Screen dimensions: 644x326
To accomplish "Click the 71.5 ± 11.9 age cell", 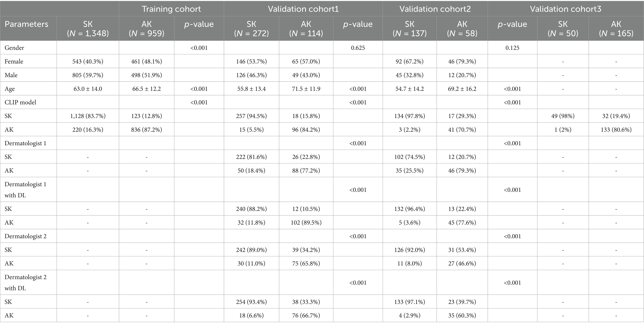I will click(306, 89).
